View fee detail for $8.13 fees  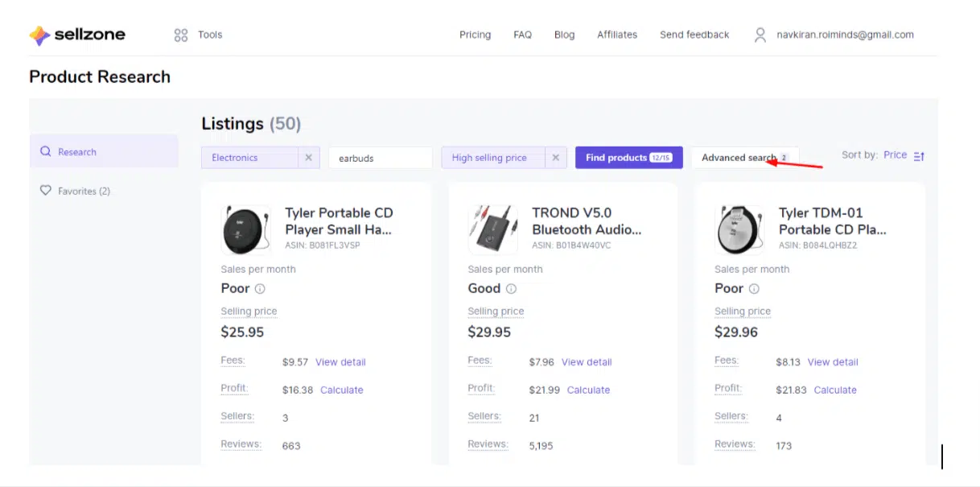833,362
